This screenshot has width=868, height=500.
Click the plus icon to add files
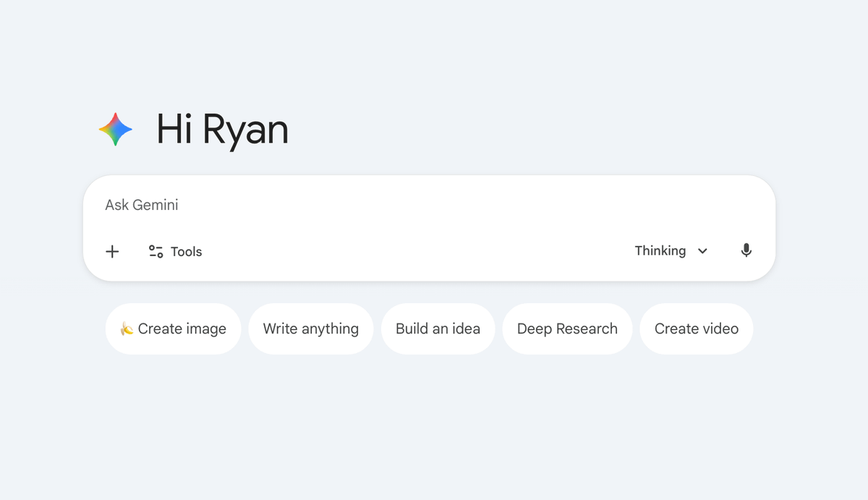click(112, 252)
